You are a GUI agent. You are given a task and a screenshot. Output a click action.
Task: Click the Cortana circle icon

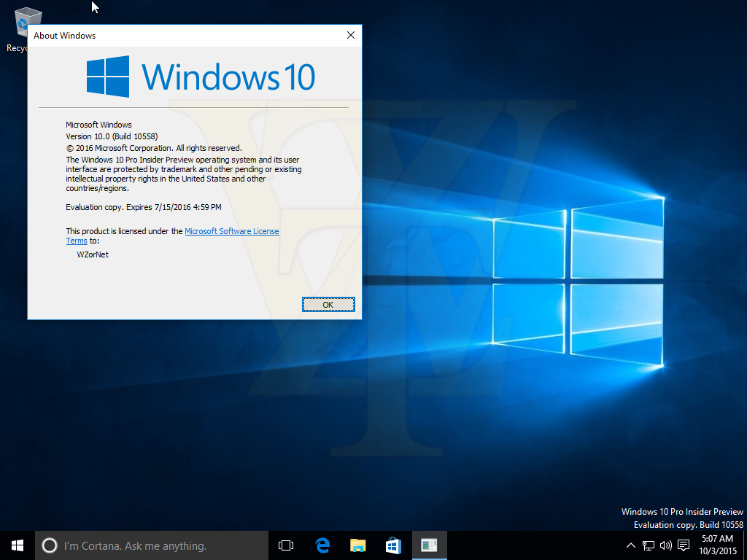coord(50,545)
